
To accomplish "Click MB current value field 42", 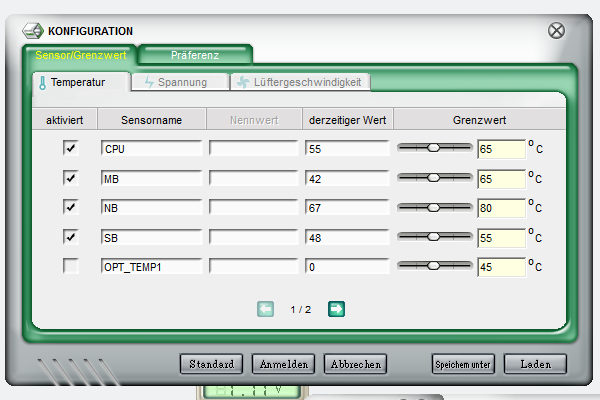I will tap(347, 178).
